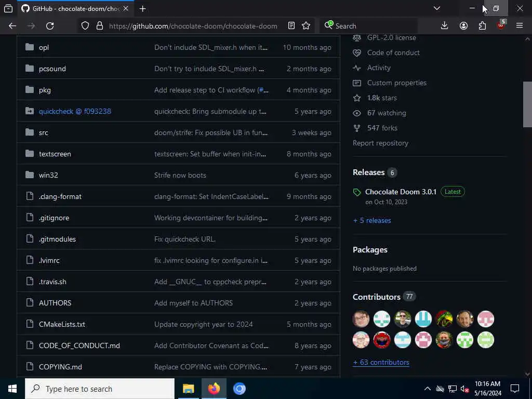Viewport: 532px width, 399px height.
Task: Open CODE_OF_CONDUCT.md file
Action: pyautogui.click(x=79, y=345)
